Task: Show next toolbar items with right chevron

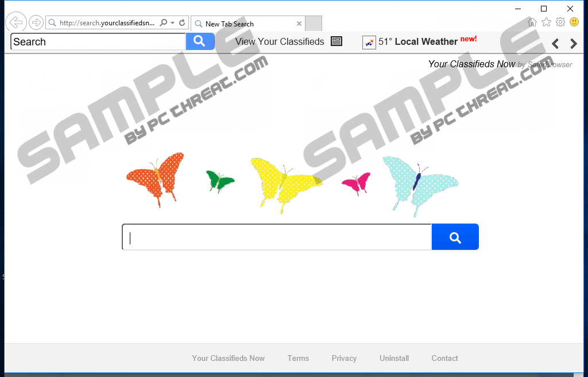Action: coord(573,44)
